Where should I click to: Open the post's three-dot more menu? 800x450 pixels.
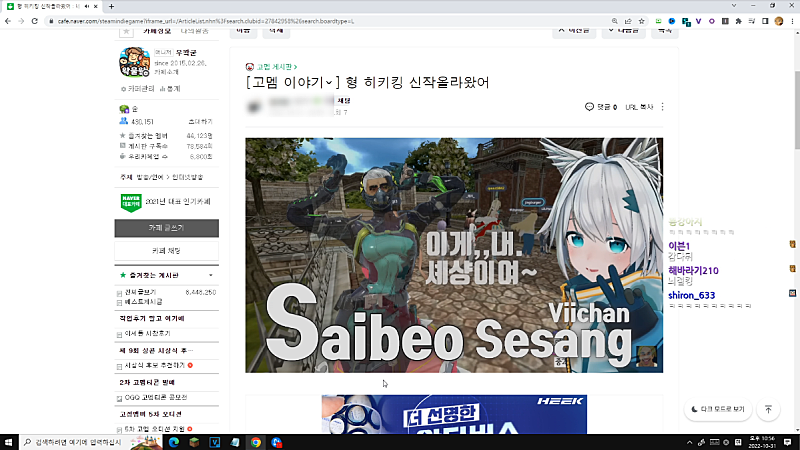[x=662, y=107]
